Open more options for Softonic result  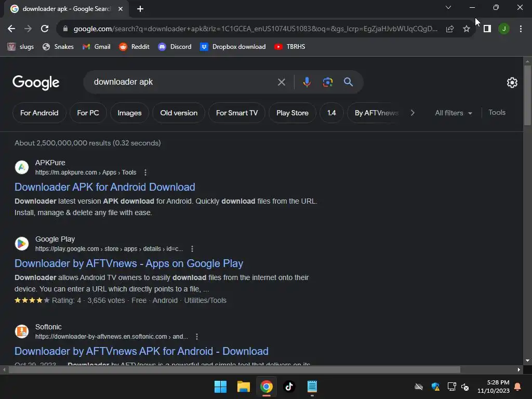197,337
